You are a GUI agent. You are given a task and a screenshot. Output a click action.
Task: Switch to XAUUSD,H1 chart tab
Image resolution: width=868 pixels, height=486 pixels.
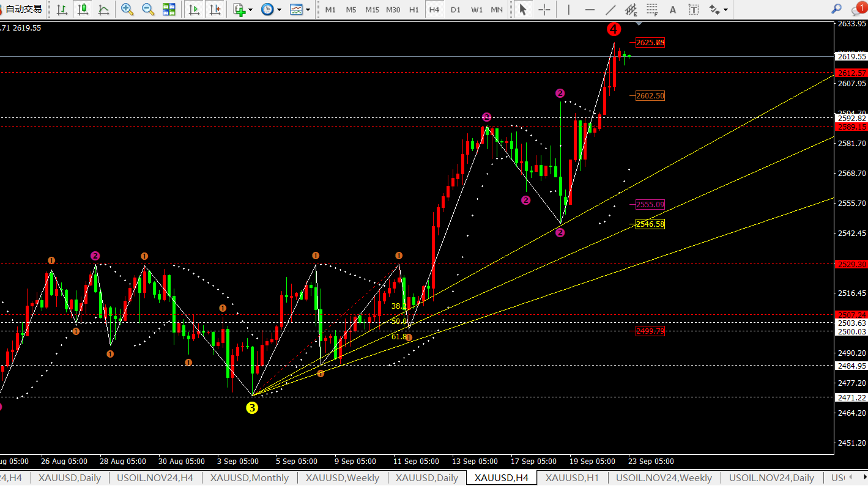tap(572, 478)
